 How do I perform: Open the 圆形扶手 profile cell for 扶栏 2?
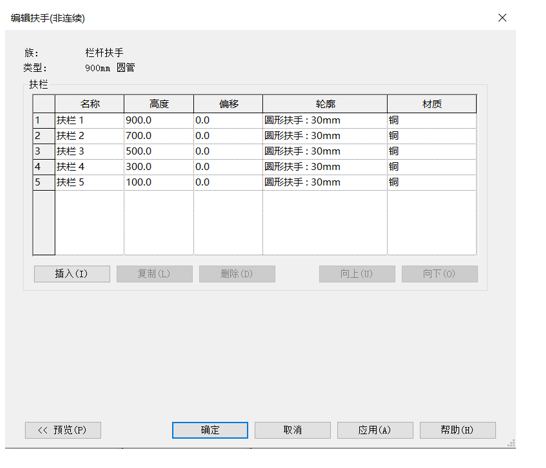[x=325, y=136]
